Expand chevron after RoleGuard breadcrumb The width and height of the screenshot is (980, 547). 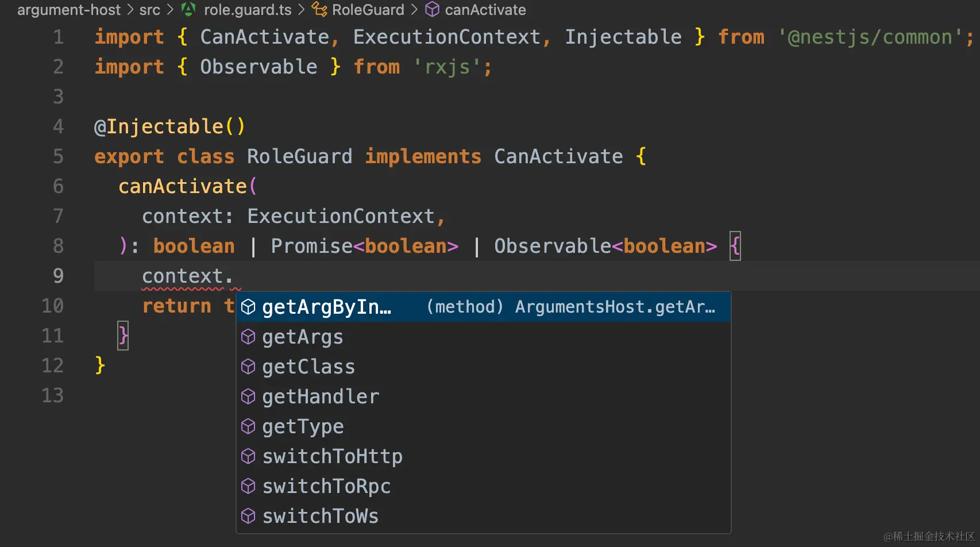[414, 10]
